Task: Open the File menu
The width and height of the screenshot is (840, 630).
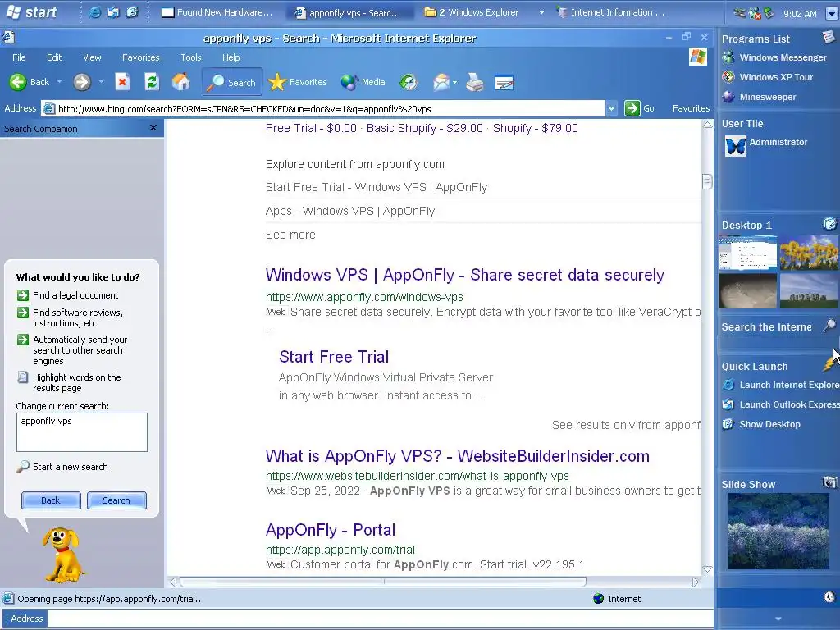Action: [19, 57]
